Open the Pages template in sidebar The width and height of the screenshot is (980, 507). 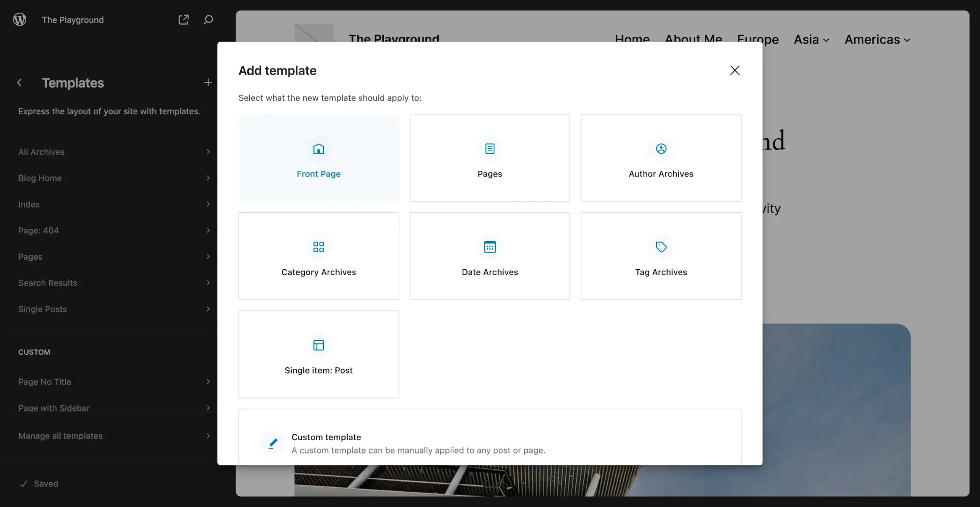[114, 257]
